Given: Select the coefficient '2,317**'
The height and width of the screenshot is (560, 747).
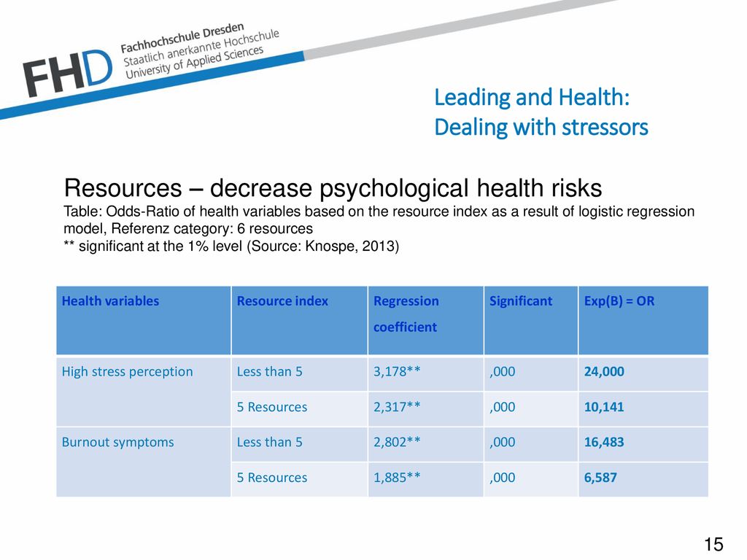Looking at the screenshot, I should pos(397,407).
